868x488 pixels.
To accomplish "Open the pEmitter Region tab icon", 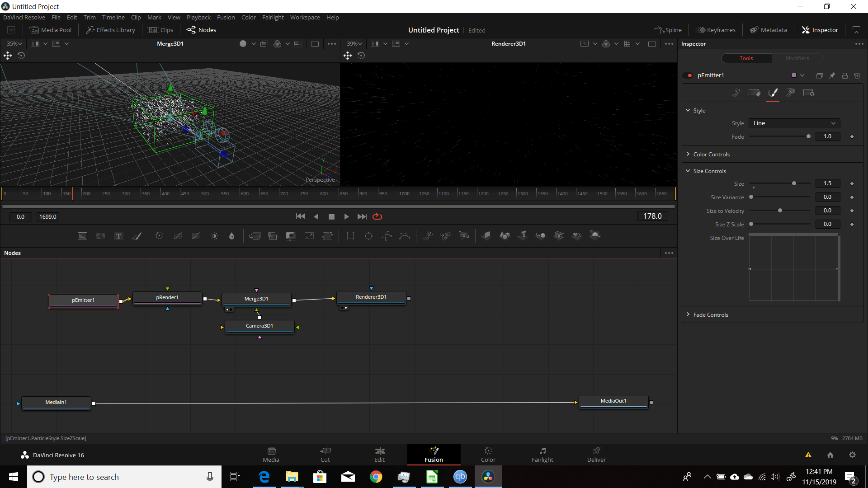I will tap(791, 93).
